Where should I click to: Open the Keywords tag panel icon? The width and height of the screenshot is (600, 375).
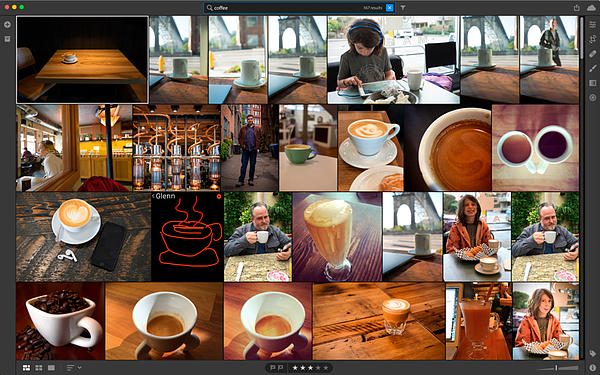tap(592, 353)
